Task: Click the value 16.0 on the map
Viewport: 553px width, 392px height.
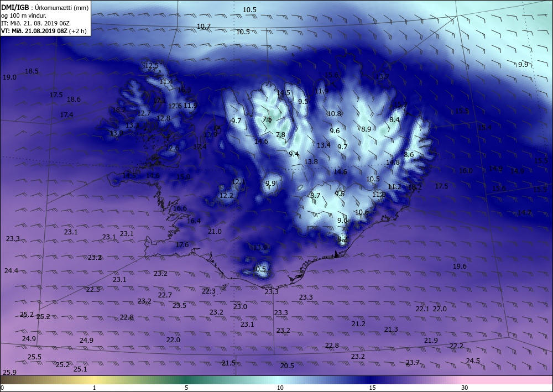Action: point(466,171)
